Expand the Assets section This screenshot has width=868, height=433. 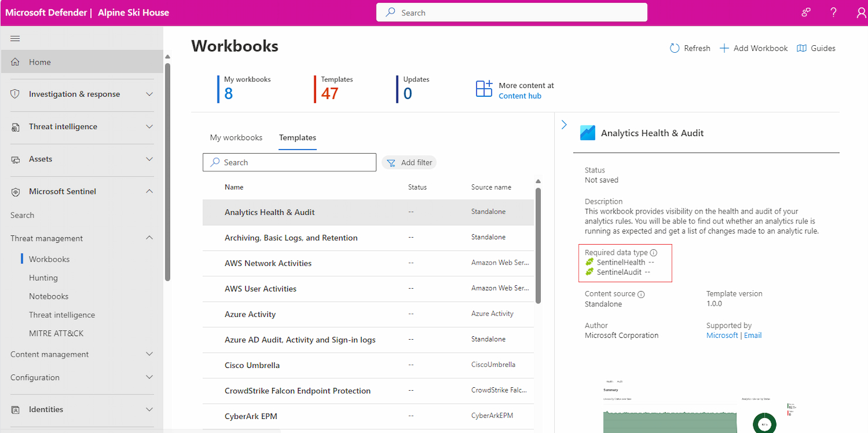pos(82,159)
